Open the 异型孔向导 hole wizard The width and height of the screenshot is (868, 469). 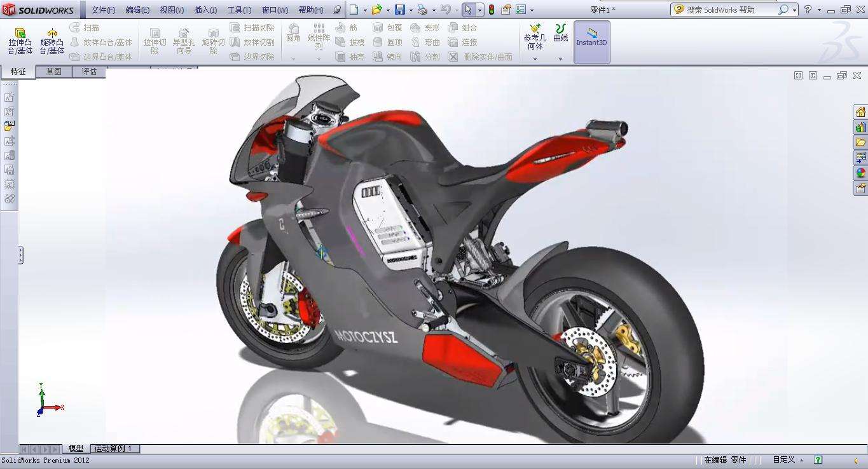[184, 41]
